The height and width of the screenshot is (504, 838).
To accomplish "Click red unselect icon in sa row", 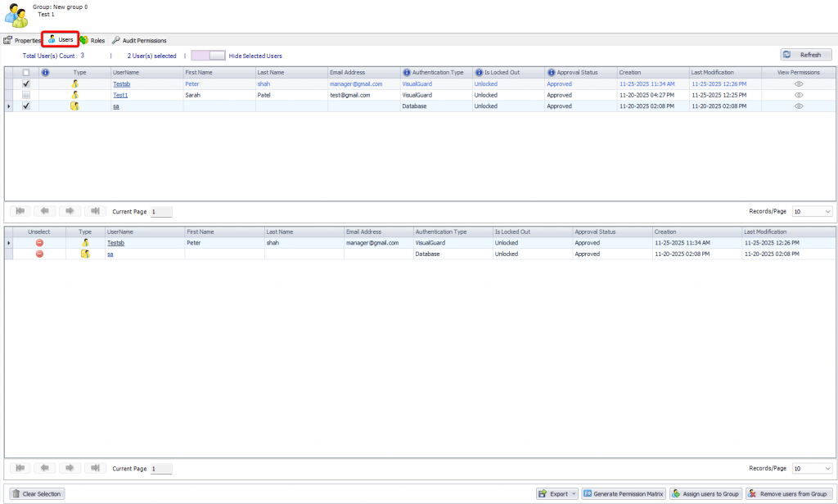I will 39,254.
